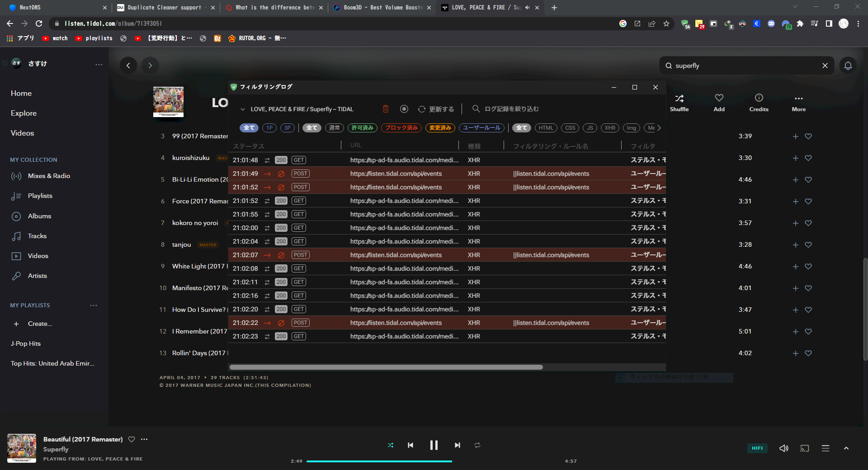
Task: Clear the superfly search text
Action: pos(825,66)
